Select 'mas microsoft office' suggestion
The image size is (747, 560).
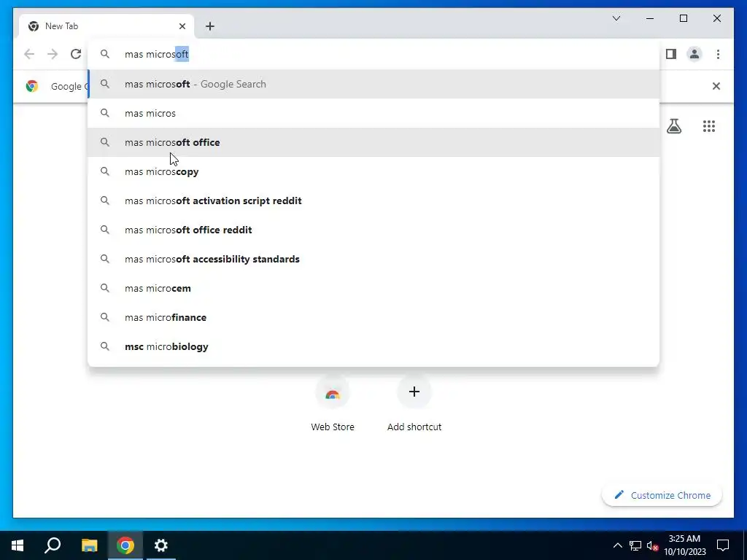374,142
